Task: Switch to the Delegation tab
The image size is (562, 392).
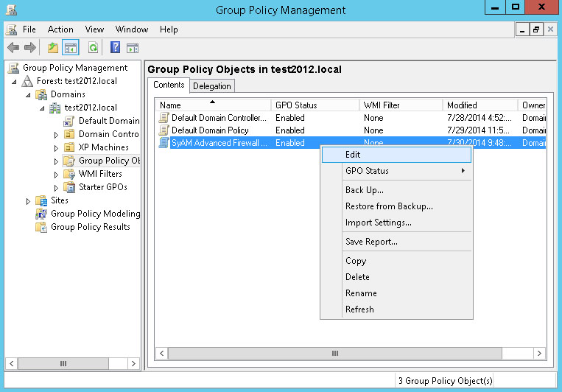Action: [x=212, y=86]
